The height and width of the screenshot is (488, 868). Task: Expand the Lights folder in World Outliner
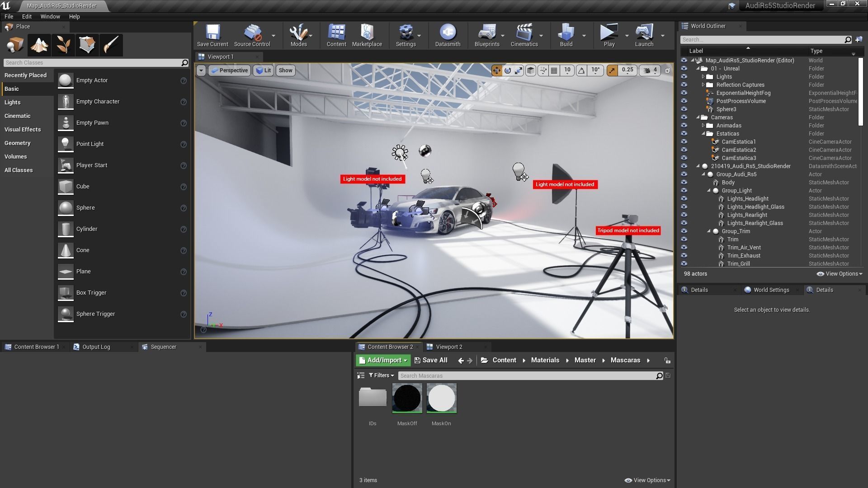point(703,77)
